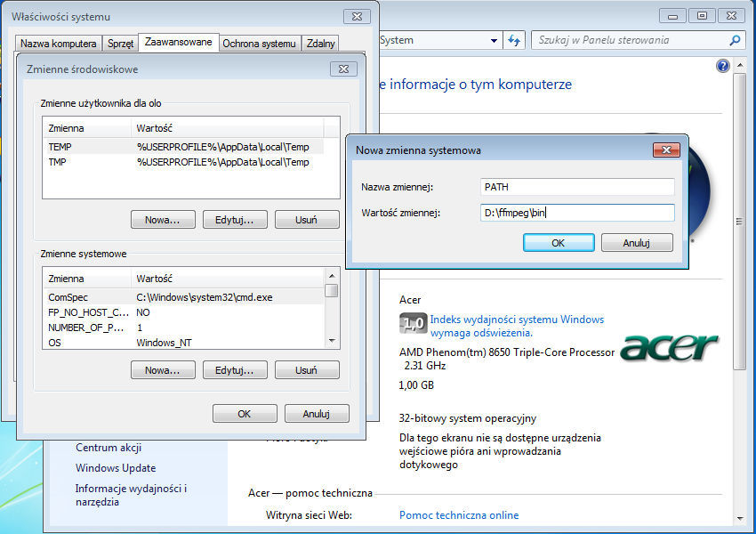Click the refresh icon beside the address bar

pyautogui.click(x=514, y=41)
